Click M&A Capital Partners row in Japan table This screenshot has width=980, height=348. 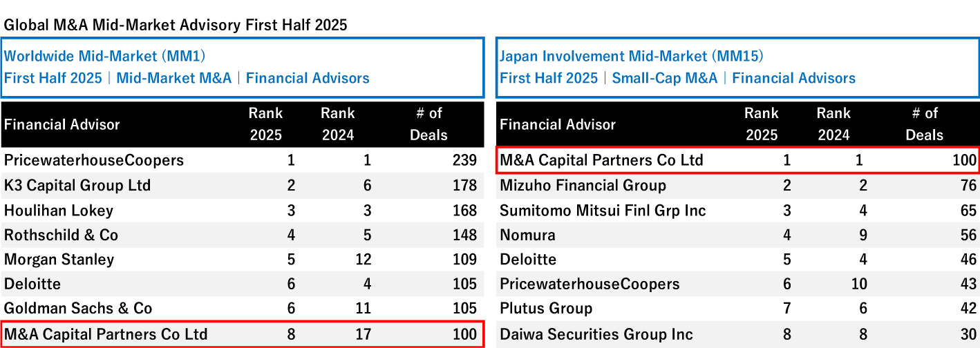pyautogui.click(x=738, y=160)
